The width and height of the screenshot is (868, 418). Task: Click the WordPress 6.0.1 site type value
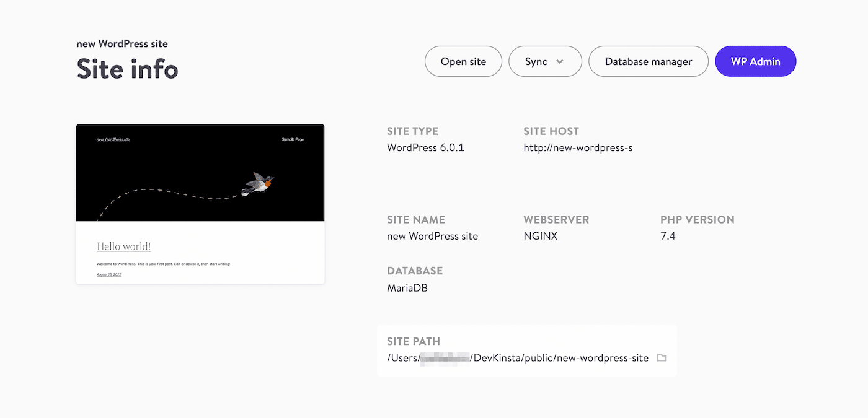point(425,147)
